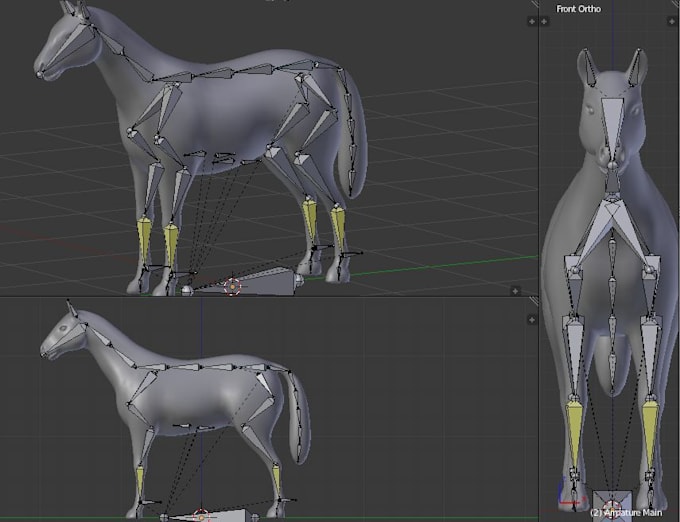The width and height of the screenshot is (680, 522).
Task: Expand properties plus at right edge of Front Ortho view
Action: click(672, 21)
